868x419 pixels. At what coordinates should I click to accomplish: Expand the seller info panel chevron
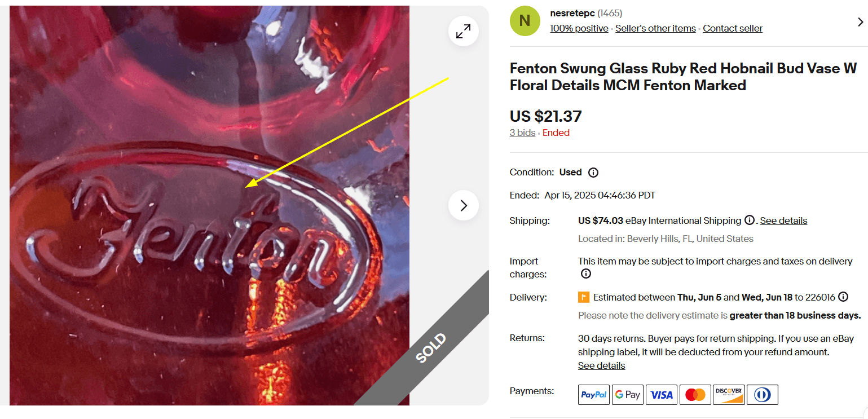[x=860, y=21]
